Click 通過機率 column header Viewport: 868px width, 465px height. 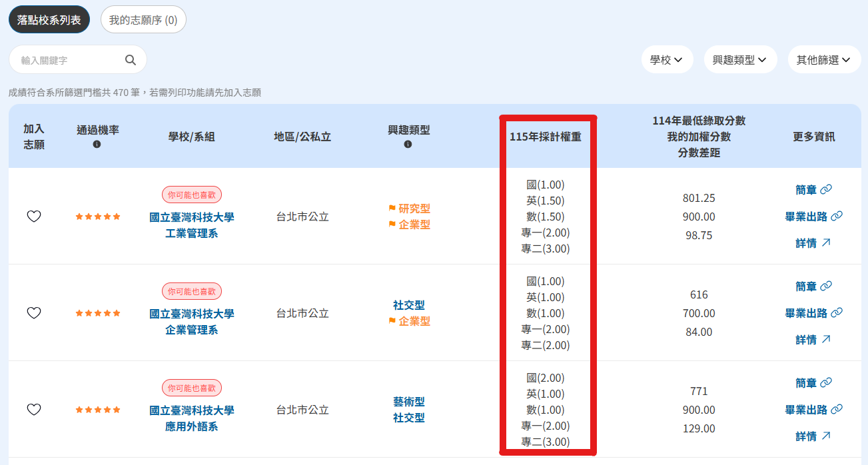coord(98,130)
